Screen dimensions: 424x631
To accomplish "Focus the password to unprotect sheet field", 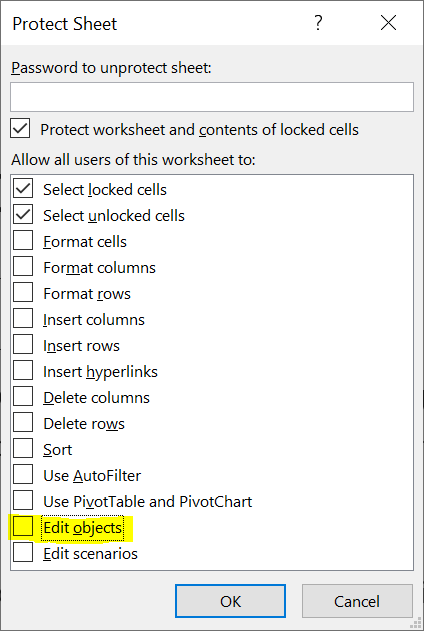I will click(212, 97).
